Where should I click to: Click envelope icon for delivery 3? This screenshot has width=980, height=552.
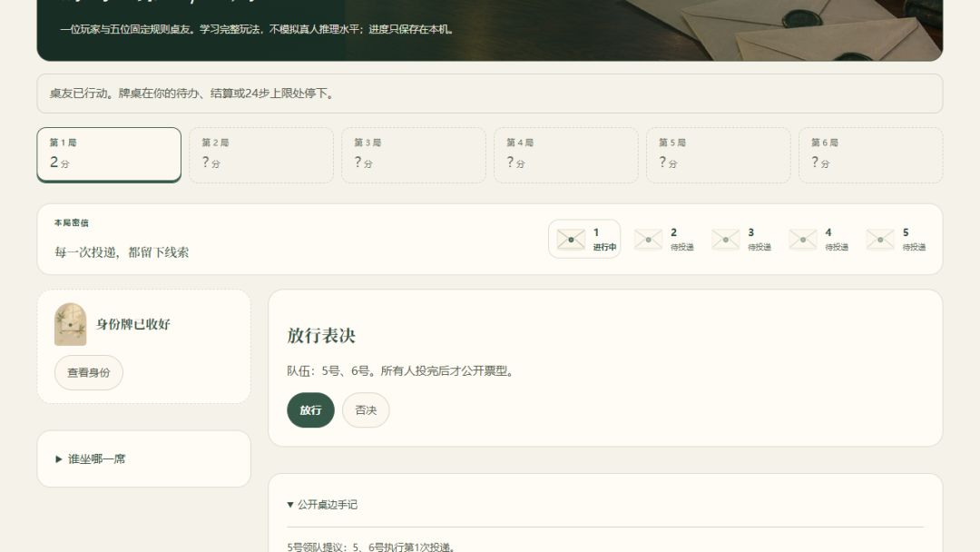coord(726,240)
